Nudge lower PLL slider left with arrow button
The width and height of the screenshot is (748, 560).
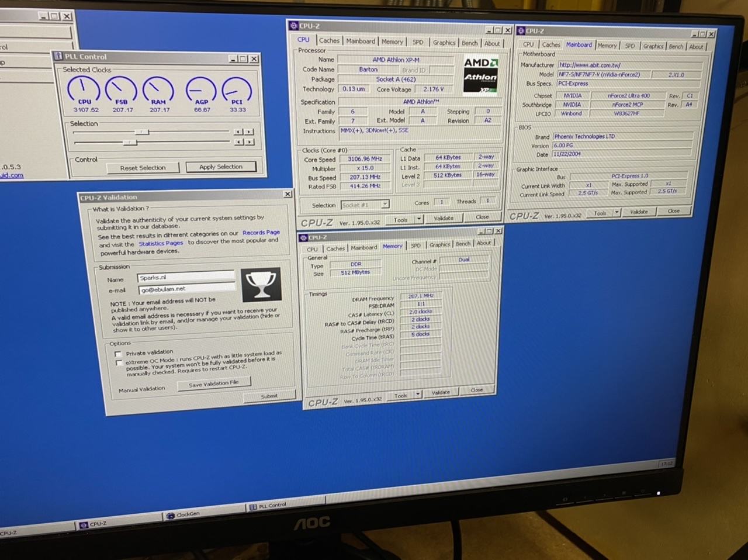coord(238,142)
